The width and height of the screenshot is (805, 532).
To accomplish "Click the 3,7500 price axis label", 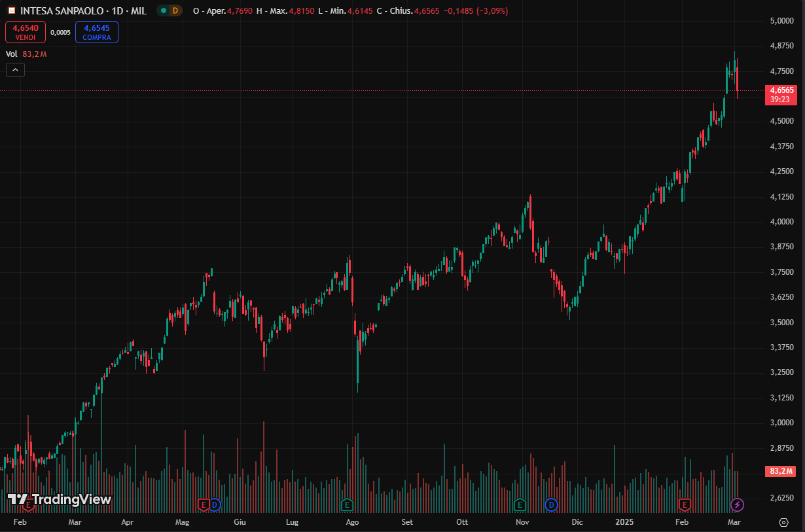I will click(782, 272).
